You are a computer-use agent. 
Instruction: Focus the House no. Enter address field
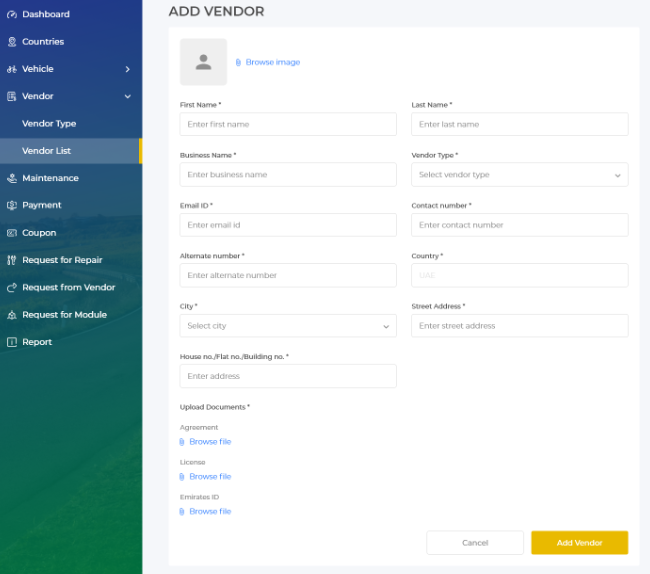(288, 376)
